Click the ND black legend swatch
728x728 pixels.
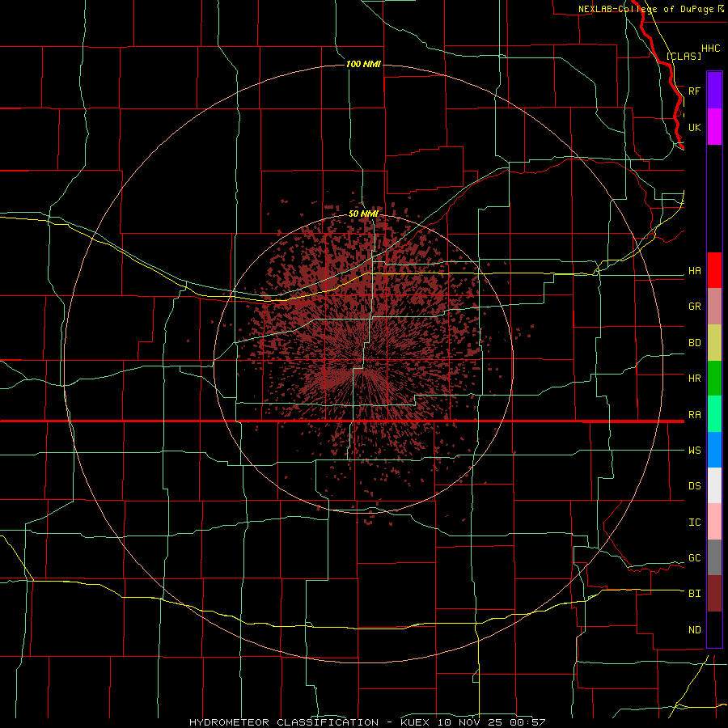[714, 629]
